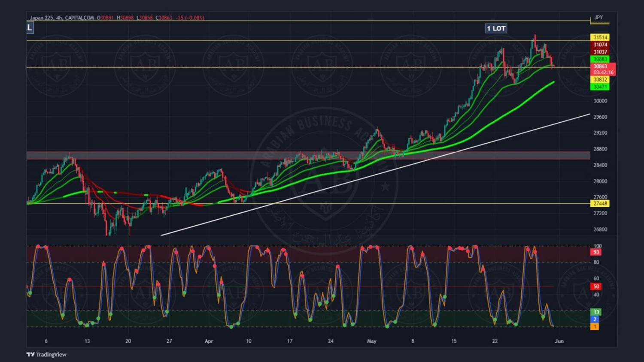Viewport: 644px width, 362px height.
Task: Click the 31514 yellow price label
Action: 600,37
